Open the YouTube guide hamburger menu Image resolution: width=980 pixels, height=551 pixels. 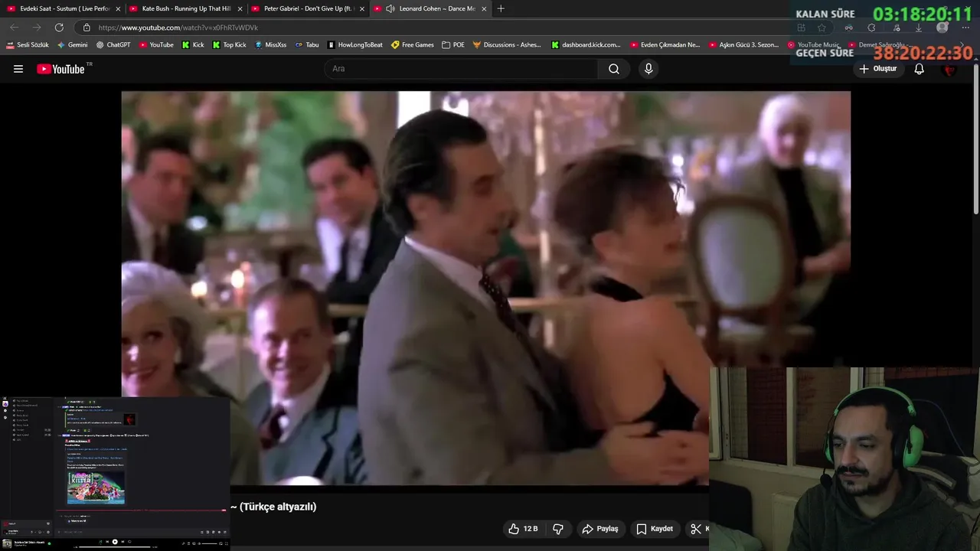18,69
